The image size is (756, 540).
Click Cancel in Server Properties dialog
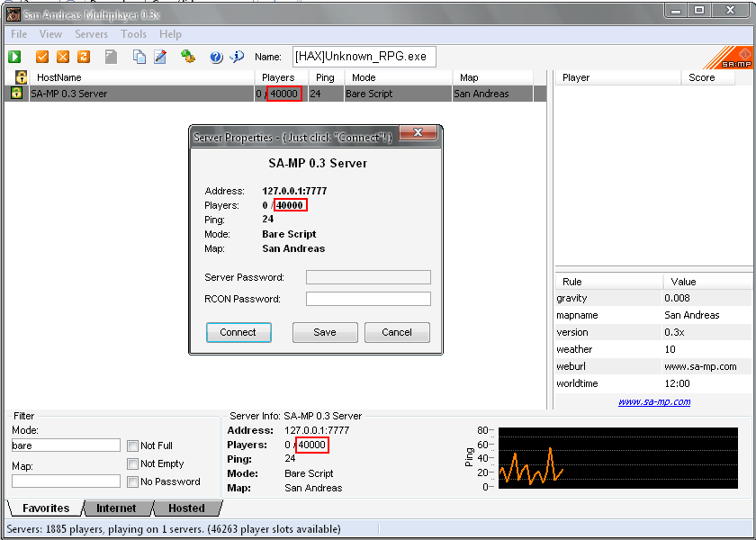pos(397,332)
